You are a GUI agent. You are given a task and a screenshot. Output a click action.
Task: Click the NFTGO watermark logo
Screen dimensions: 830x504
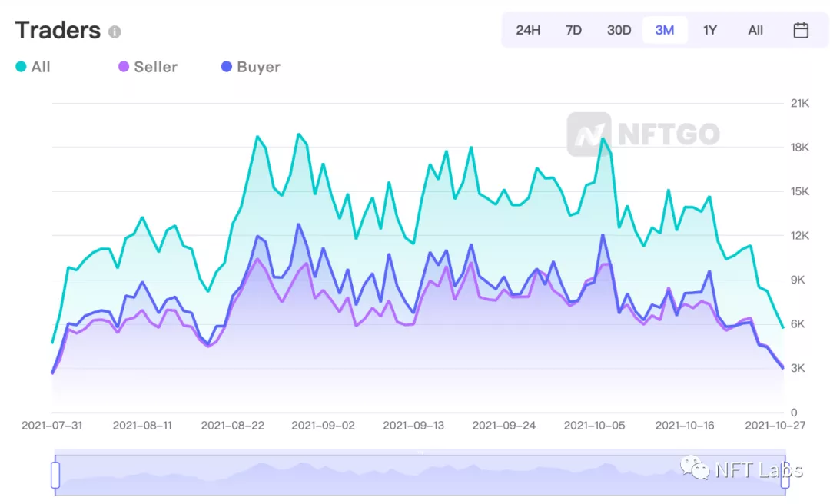[643, 134]
